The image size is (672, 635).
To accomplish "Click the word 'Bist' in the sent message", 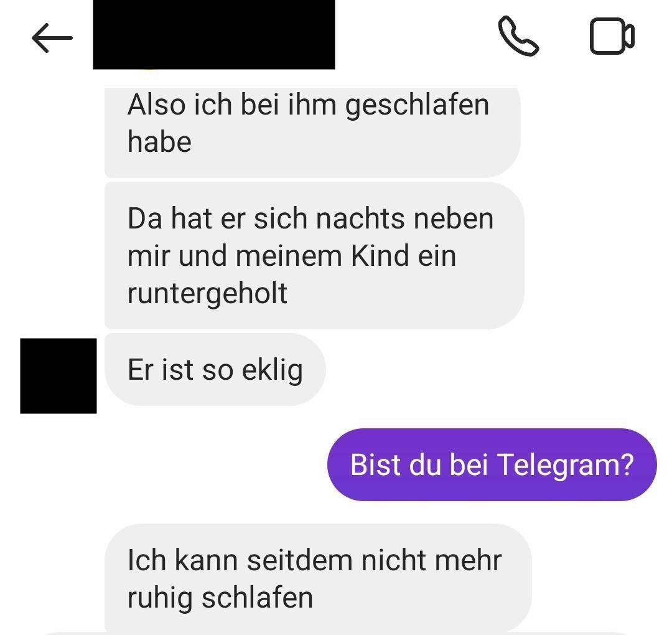I will pos(375,464).
